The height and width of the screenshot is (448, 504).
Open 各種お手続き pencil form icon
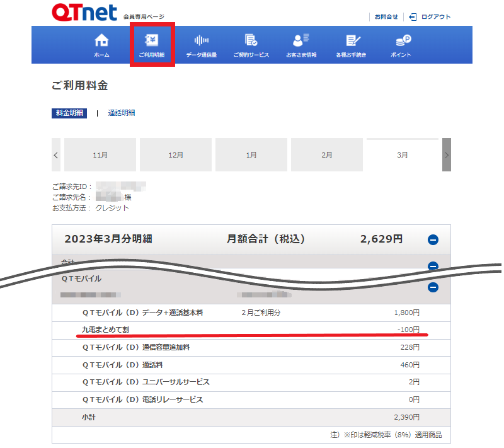click(353, 40)
